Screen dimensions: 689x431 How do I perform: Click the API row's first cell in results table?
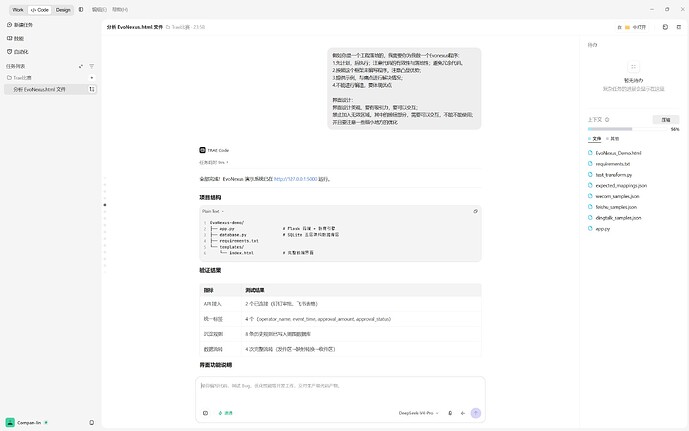[220, 304]
